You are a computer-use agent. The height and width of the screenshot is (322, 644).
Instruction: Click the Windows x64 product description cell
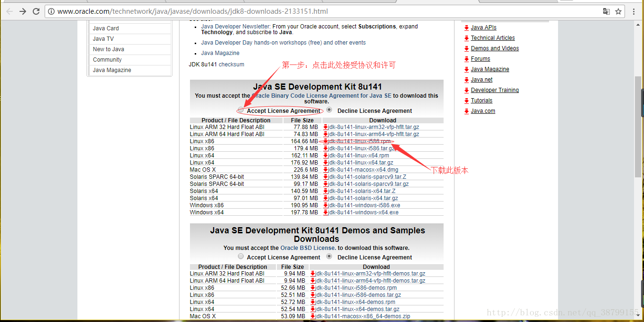(236, 212)
